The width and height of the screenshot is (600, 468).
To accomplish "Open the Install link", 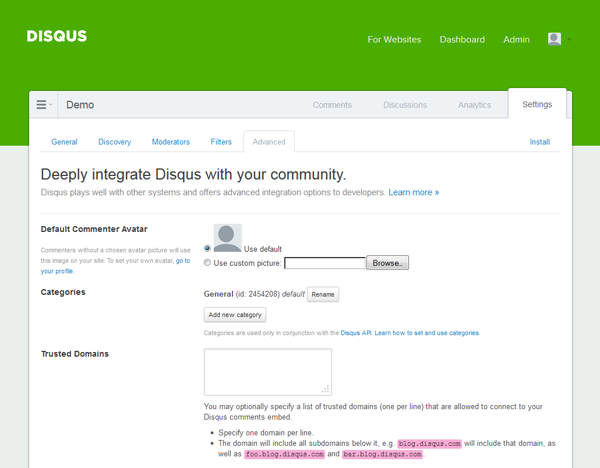I will 539,142.
